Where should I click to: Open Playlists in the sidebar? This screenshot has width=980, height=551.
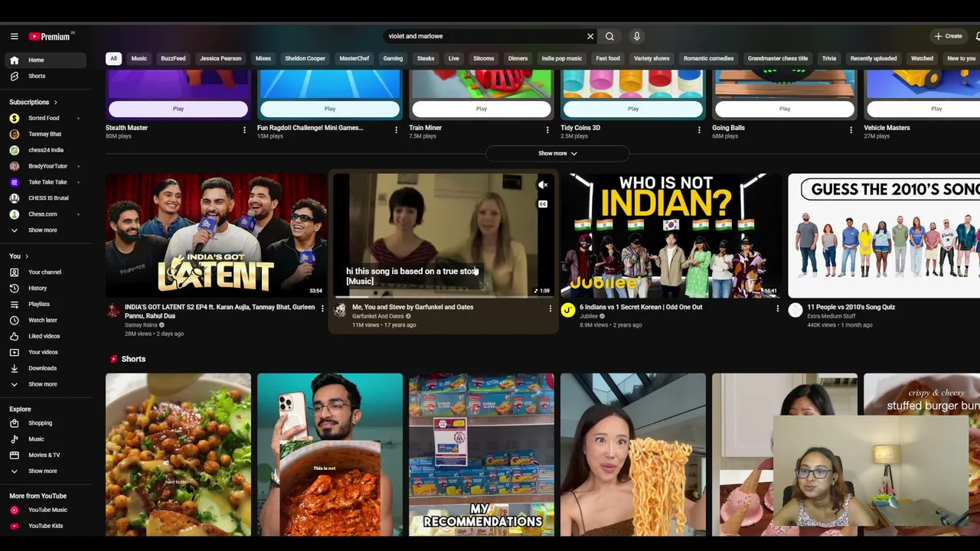(x=46, y=304)
